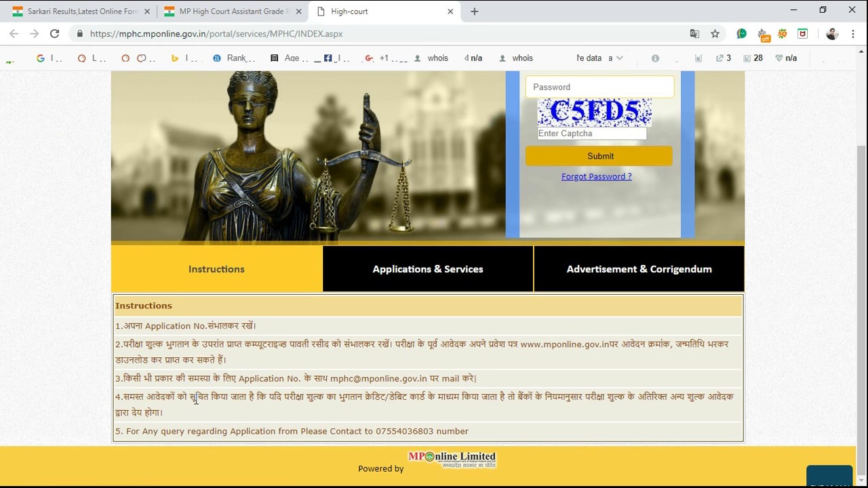Open the McAfee shield extension icon

coord(803,34)
